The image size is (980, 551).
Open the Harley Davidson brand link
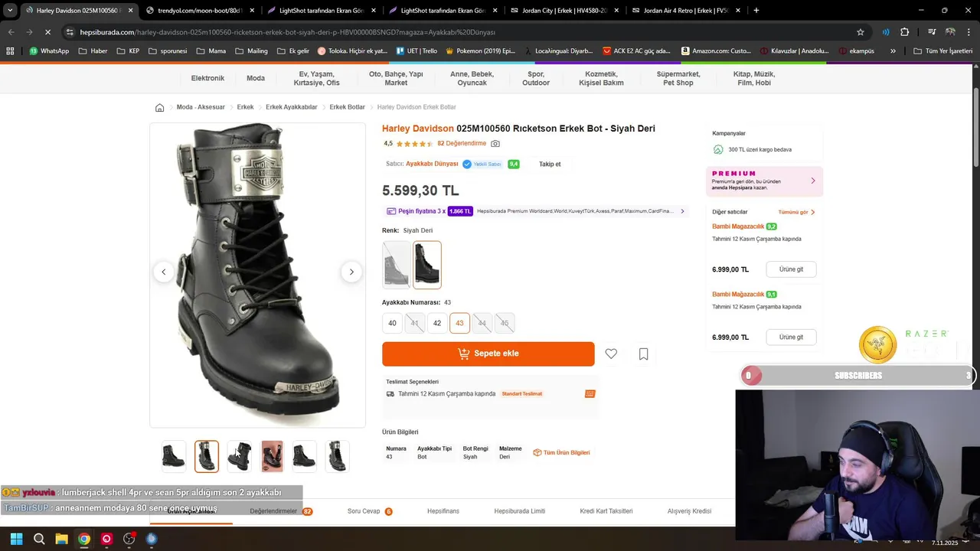coord(418,129)
